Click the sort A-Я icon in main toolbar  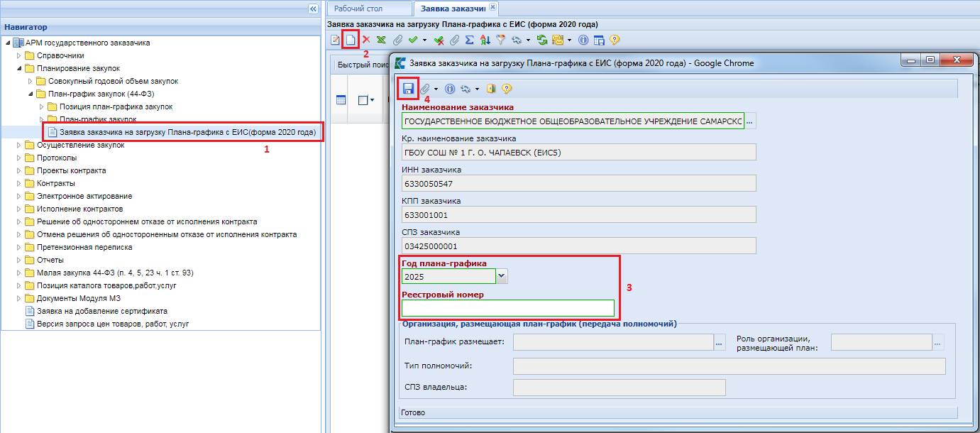[485, 40]
